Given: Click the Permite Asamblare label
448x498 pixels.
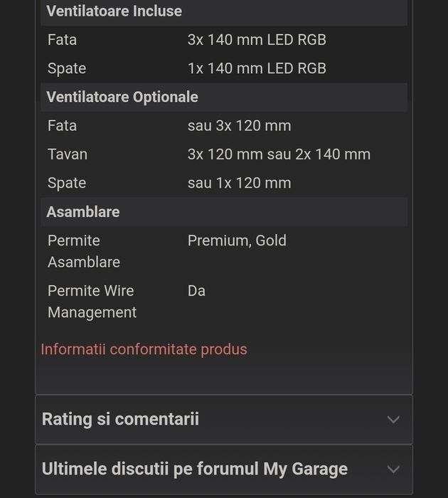Looking at the screenshot, I should pos(83,251).
